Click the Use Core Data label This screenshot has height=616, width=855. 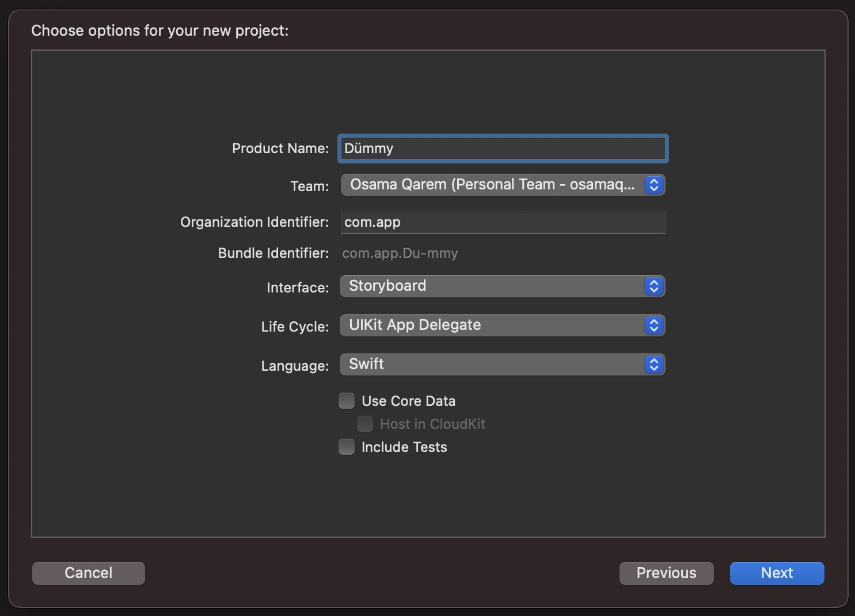(x=408, y=401)
